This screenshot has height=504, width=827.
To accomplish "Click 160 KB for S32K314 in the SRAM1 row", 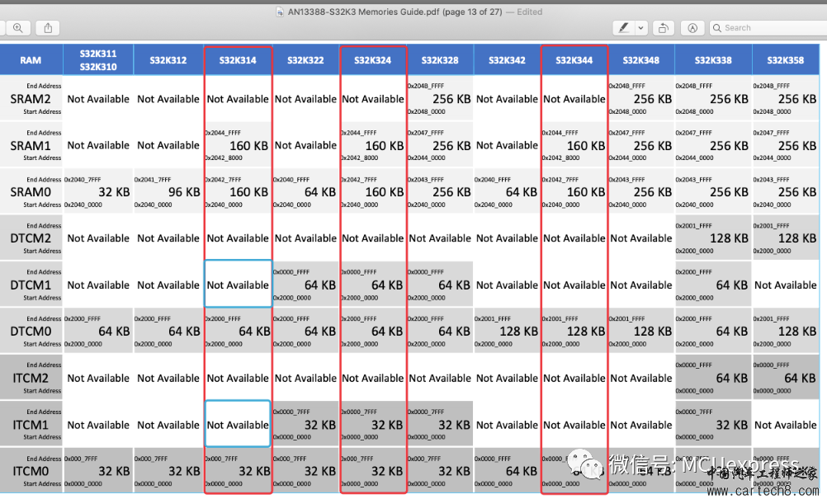I will 249,145.
